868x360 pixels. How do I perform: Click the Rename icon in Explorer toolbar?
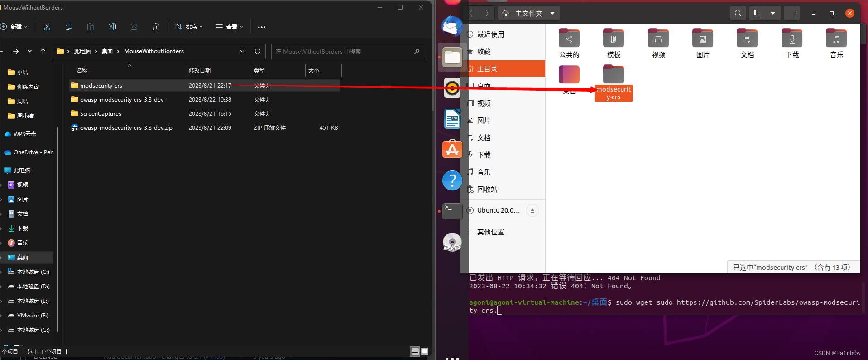(112, 27)
